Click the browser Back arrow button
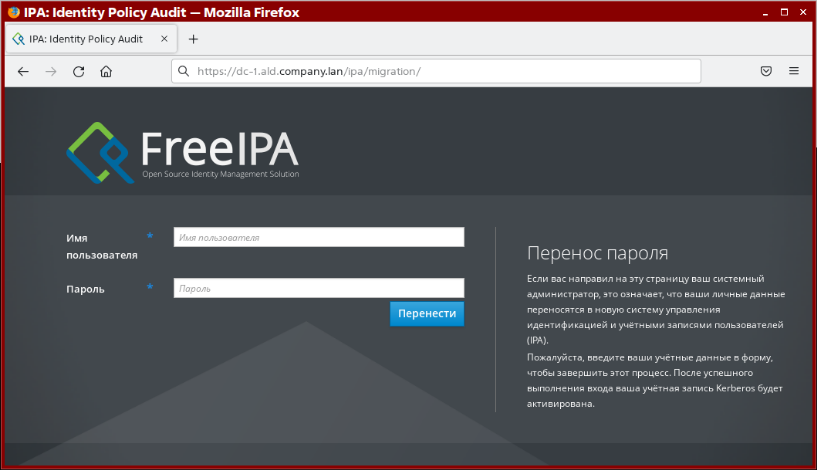818x471 pixels. pos(24,72)
